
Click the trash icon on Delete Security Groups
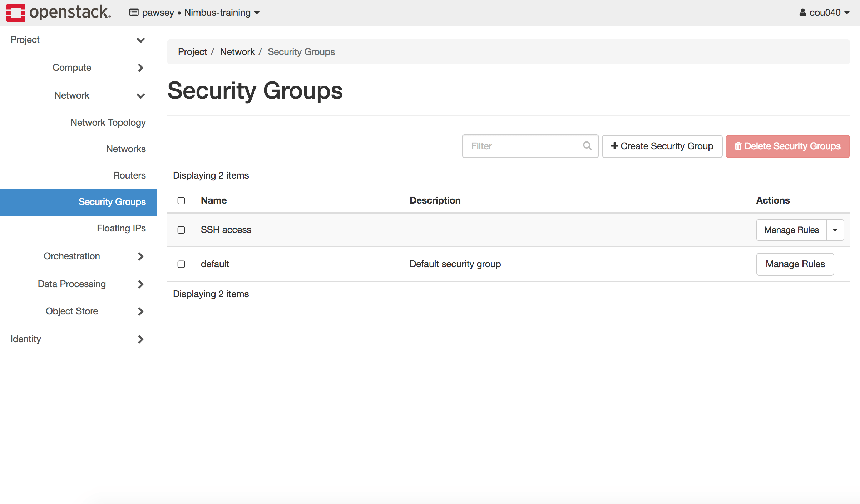[x=738, y=146]
